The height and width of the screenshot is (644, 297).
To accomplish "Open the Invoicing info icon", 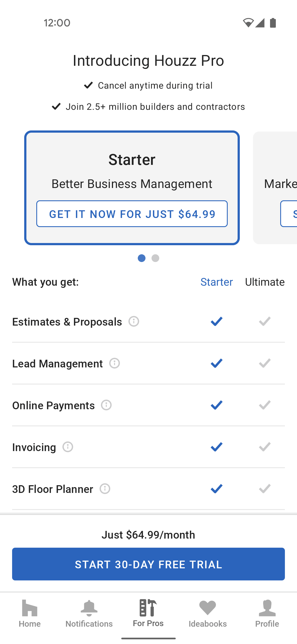I will tap(68, 447).
